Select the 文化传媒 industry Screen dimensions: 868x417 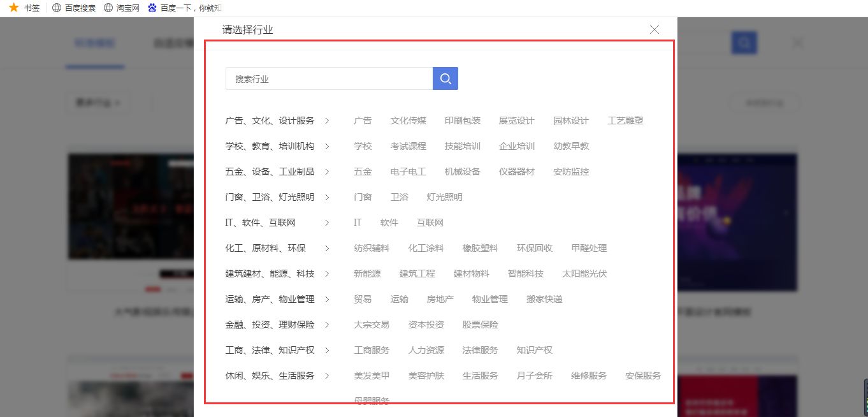407,120
